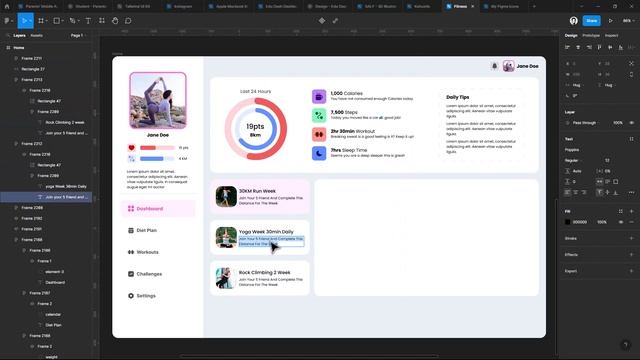The height and width of the screenshot is (360, 640).
Task: Add an Export setting with plus
Action: (631, 271)
